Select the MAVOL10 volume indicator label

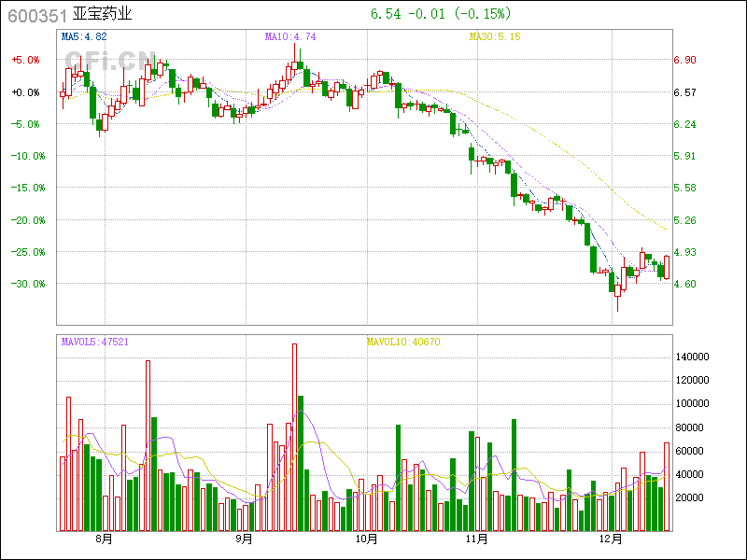402,342
